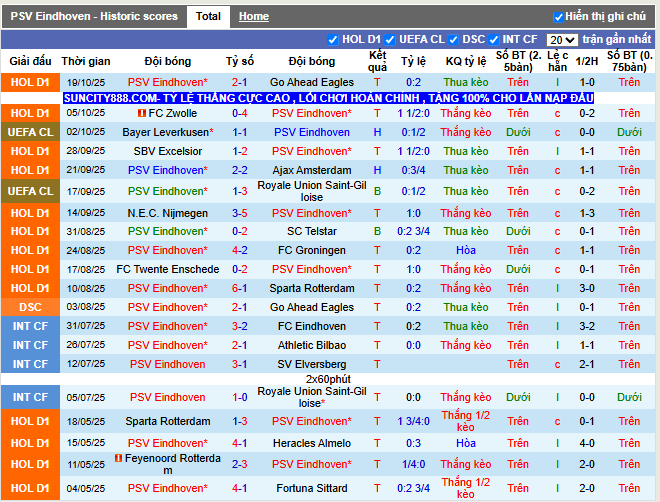660x502 pixels.
Task: Open the recent matches count dropdown showing 20
Action: pos(563,40)
